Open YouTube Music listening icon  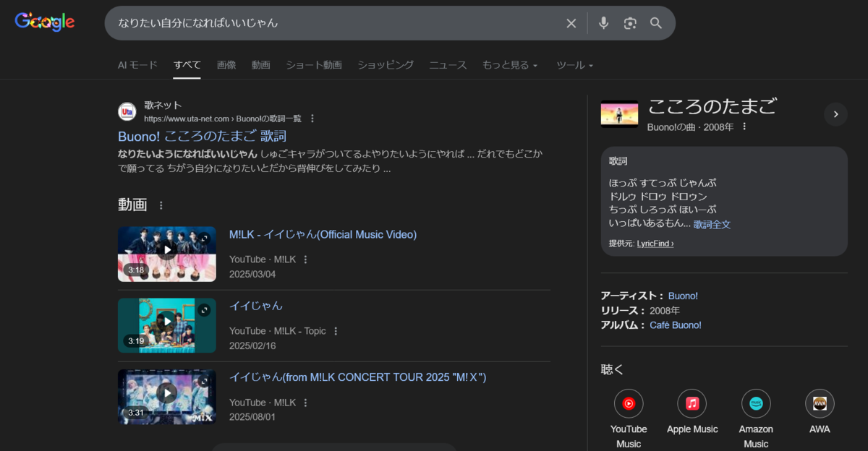[629, 404]
